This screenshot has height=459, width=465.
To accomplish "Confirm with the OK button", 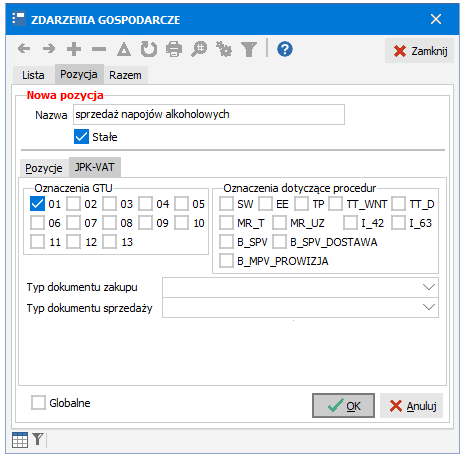I will 343,406.
